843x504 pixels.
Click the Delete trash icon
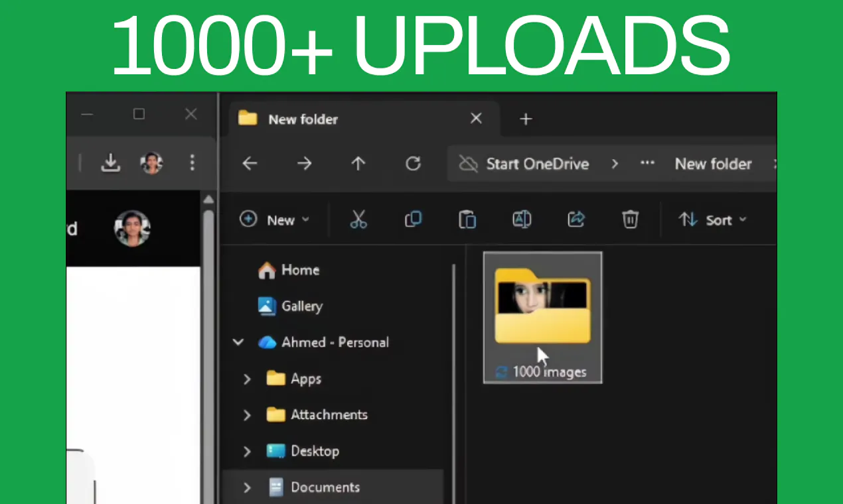[630, 220]
